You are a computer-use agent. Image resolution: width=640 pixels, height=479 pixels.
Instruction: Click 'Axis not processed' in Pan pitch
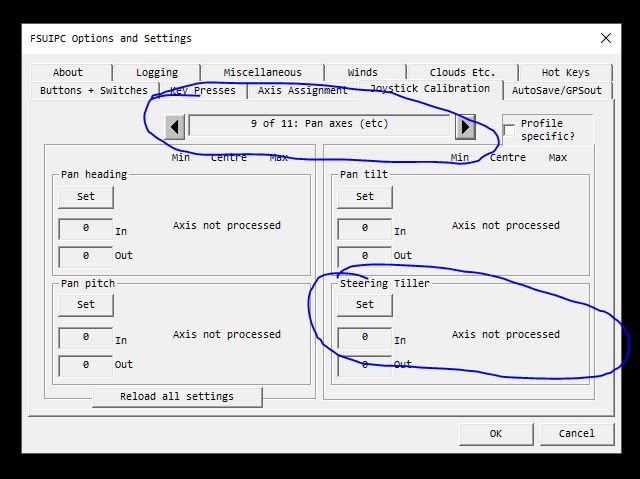click(227, 335)
